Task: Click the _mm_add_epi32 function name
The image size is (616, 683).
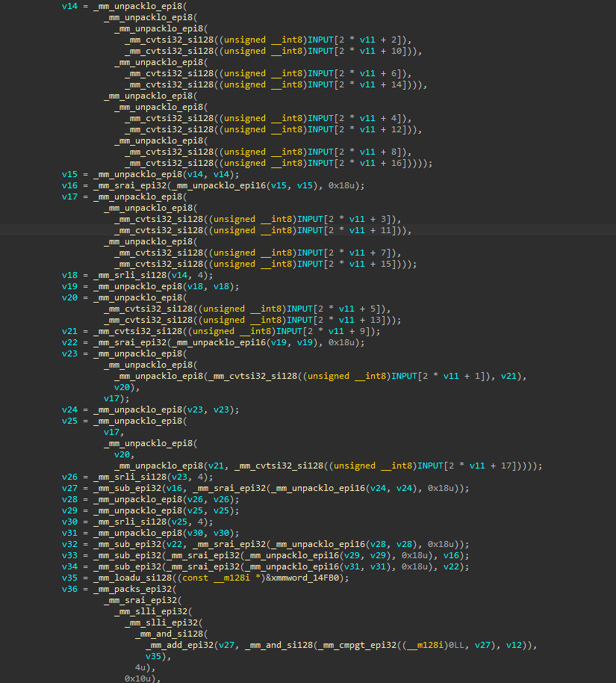Action: tap(179, 645)
